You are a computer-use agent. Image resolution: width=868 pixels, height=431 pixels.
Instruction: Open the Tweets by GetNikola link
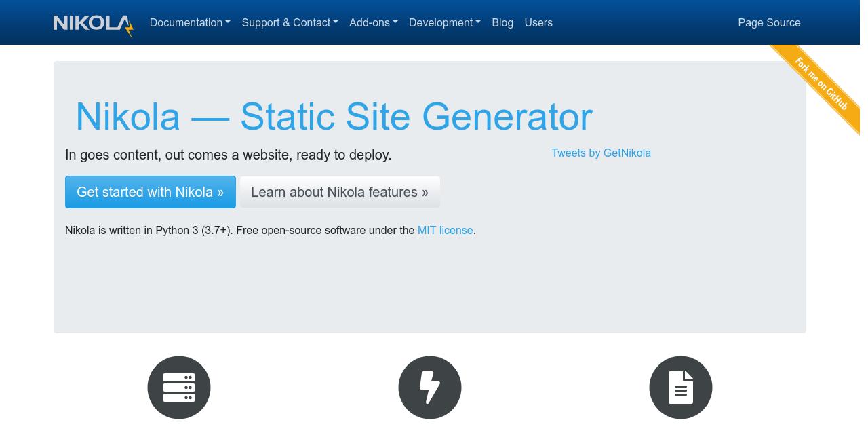[x=601, y=153]
